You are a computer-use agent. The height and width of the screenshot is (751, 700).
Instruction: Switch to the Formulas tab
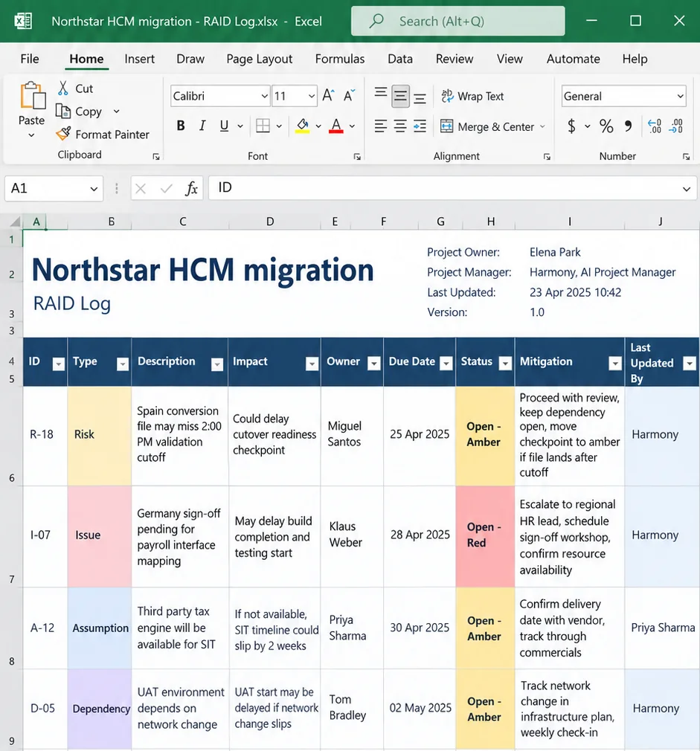340,59
